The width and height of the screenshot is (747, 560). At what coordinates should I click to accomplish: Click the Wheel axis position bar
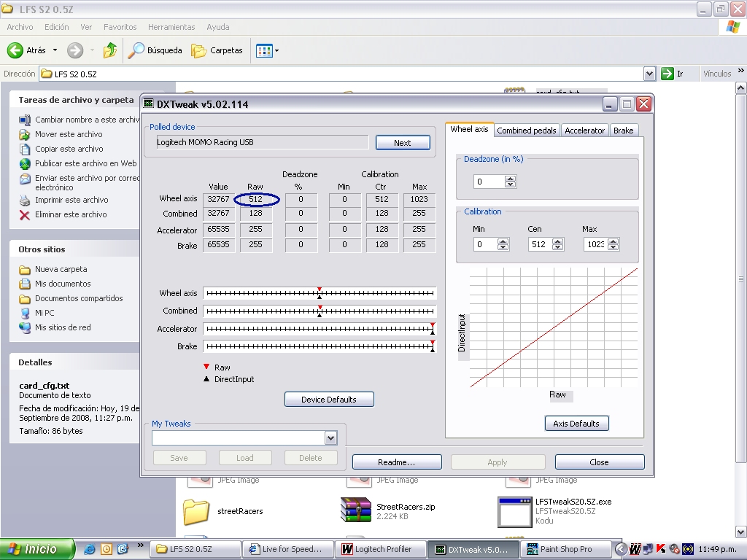pyautogui.click(x=320, y=293)
